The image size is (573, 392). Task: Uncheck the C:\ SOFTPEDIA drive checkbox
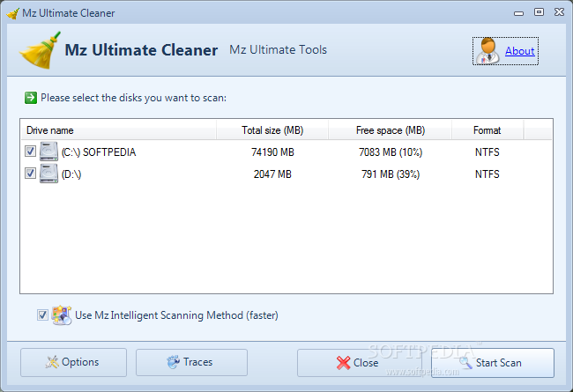click(x=30, y=151)
